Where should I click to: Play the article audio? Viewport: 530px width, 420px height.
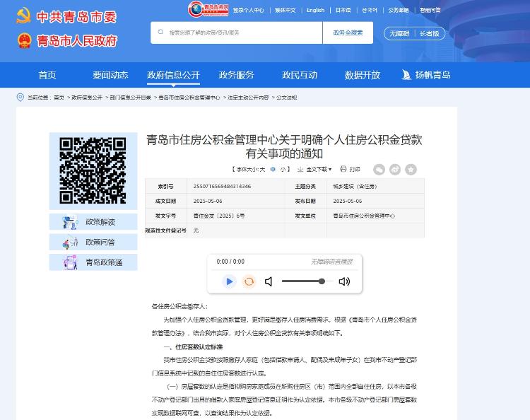[x=229, y=281]
